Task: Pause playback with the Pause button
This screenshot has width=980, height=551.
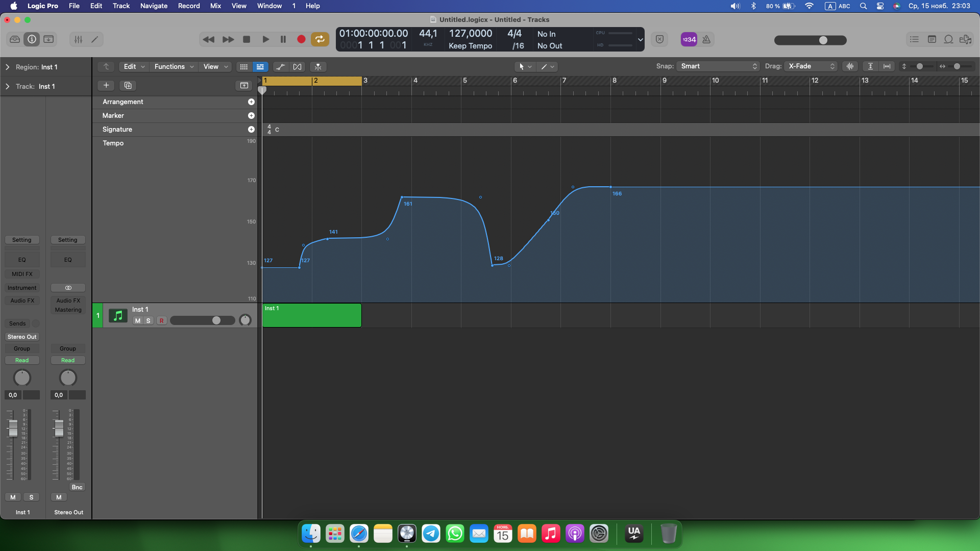Action: click(x=283, y=39)
